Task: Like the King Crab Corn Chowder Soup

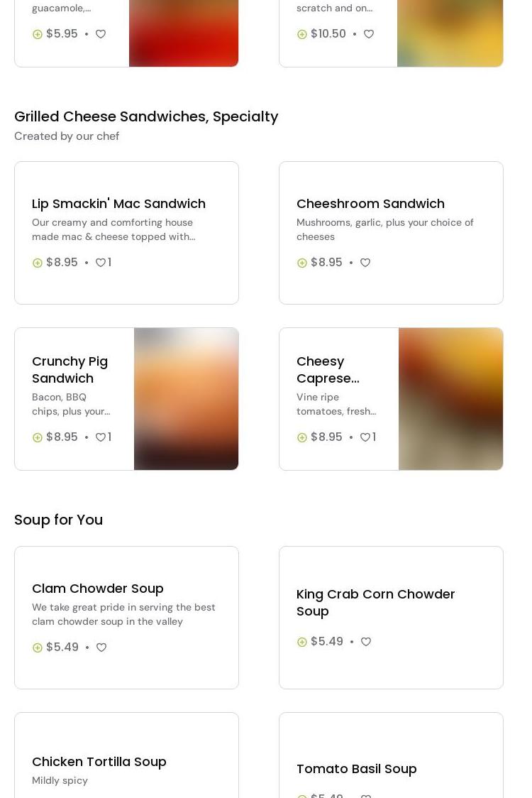Action: point(366,642)
